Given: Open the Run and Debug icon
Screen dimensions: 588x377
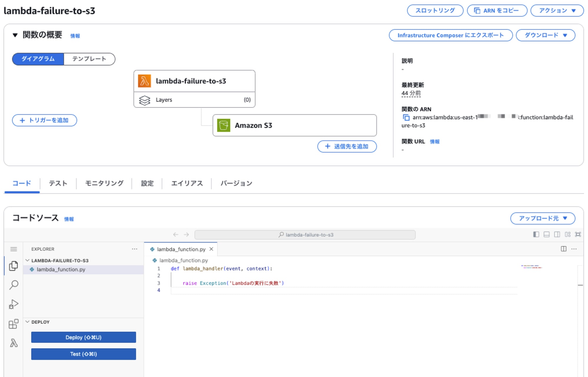Looking at the screenshot, I should tap(14, 304).
